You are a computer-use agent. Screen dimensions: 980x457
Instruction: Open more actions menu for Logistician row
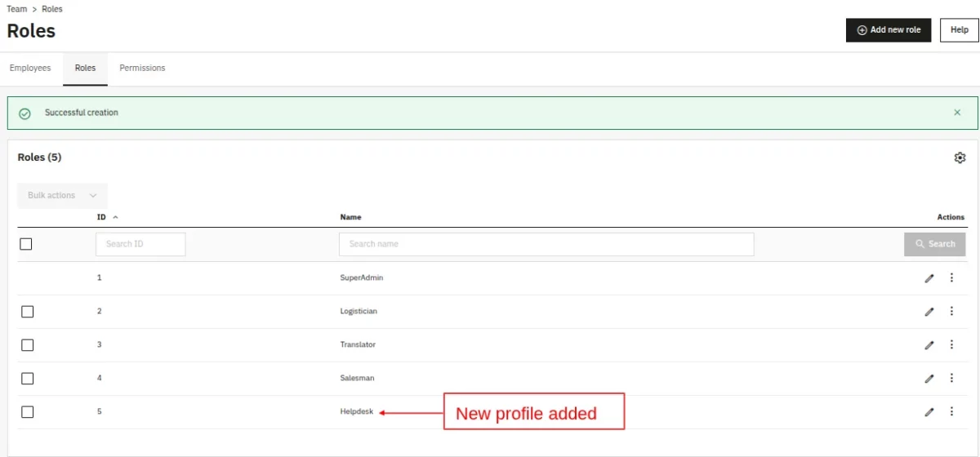951,311
